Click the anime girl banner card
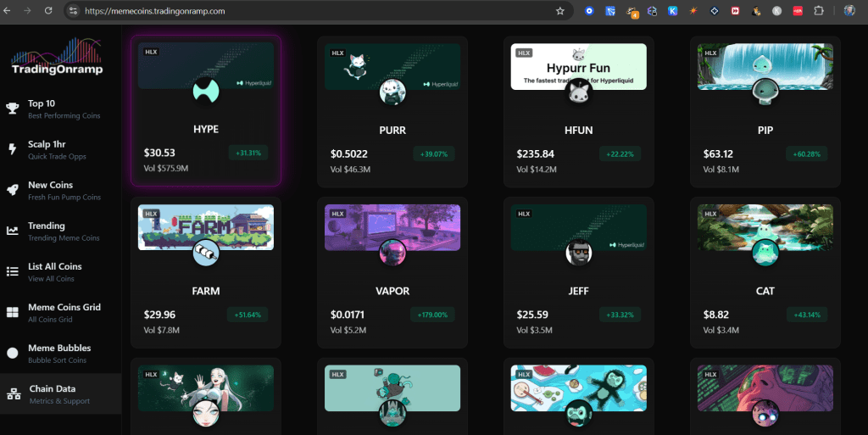This screenshot has width=868, height=435. pyautogui.click(x=206, y=388)
